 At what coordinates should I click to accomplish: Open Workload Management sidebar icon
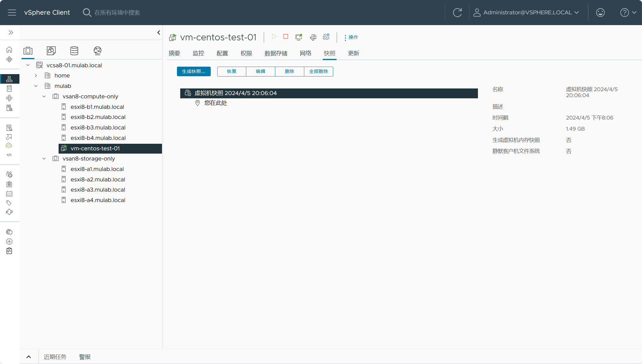click(x=9, y=98)
